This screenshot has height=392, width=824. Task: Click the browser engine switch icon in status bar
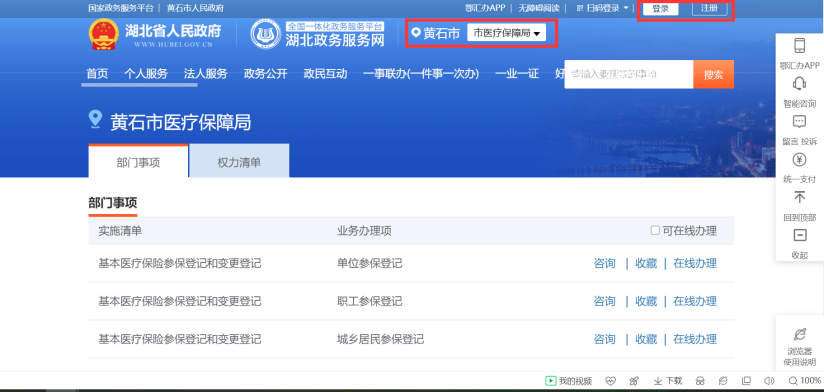click(x=723, y=381)
